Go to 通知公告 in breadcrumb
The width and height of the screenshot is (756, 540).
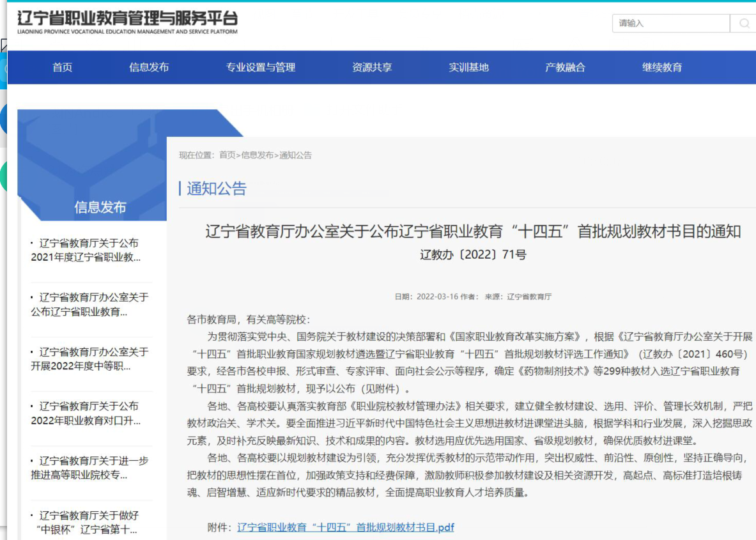[x=295, y=155]
